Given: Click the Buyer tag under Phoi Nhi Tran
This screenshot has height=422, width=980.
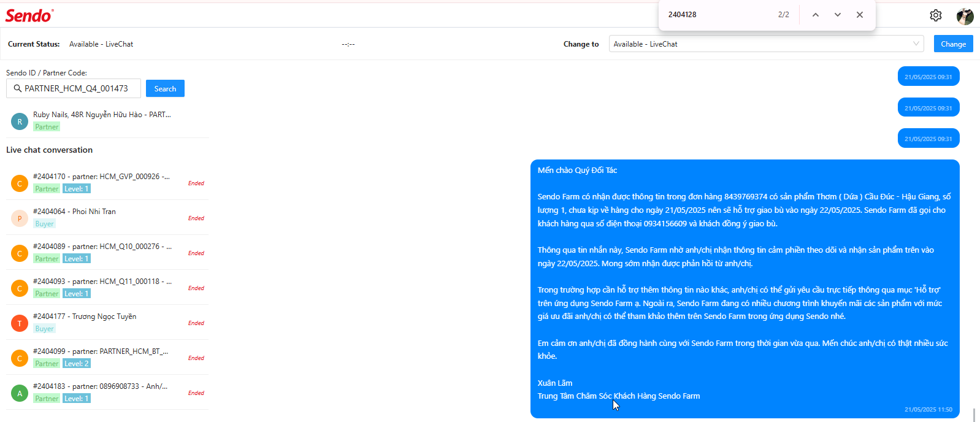Looking at the screenshot, I should [45, 224].
